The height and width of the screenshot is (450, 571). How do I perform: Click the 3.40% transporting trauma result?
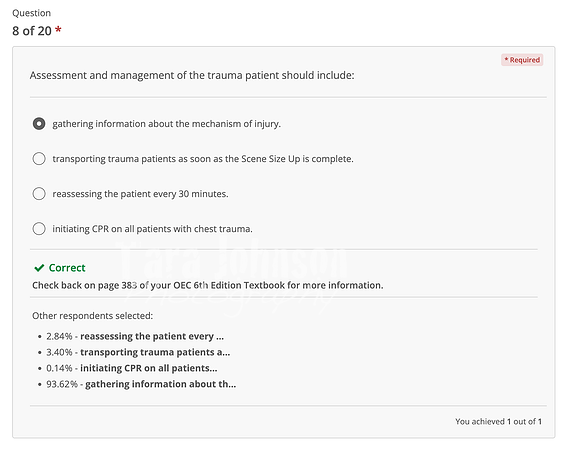click(138, 352)
